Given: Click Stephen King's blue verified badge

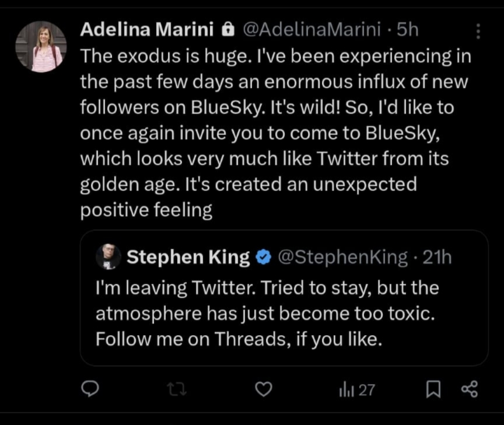Looking at the screenshot, I should (x=264, y=257).
